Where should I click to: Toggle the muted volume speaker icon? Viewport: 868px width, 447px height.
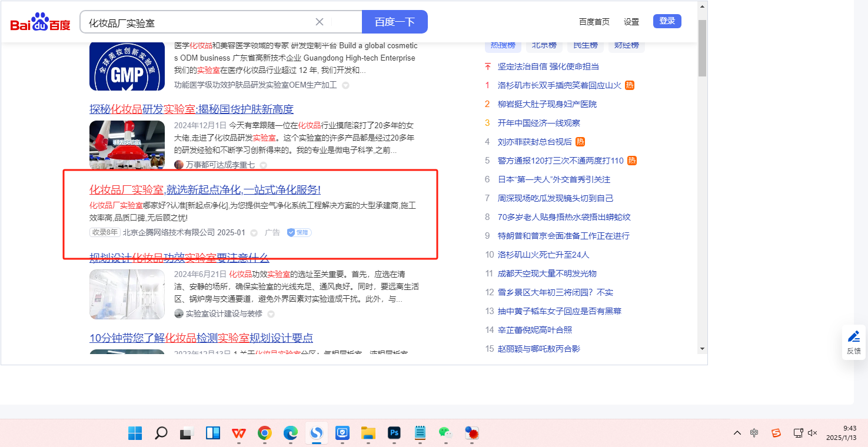(x=813, y=433)
